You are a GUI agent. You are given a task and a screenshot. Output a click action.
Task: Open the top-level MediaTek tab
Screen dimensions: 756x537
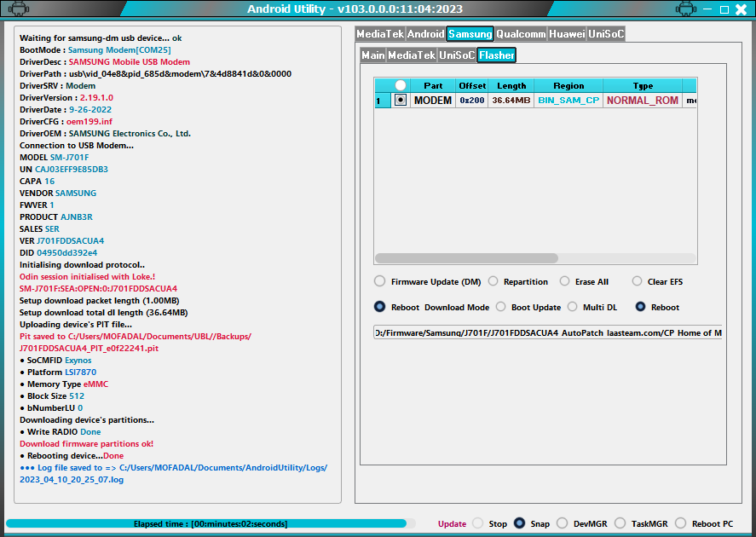click(x=380, y=34)
